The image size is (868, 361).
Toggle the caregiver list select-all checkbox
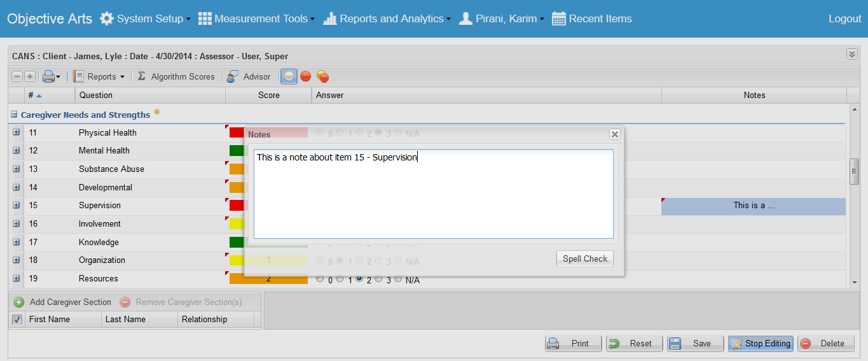[17, 320]
